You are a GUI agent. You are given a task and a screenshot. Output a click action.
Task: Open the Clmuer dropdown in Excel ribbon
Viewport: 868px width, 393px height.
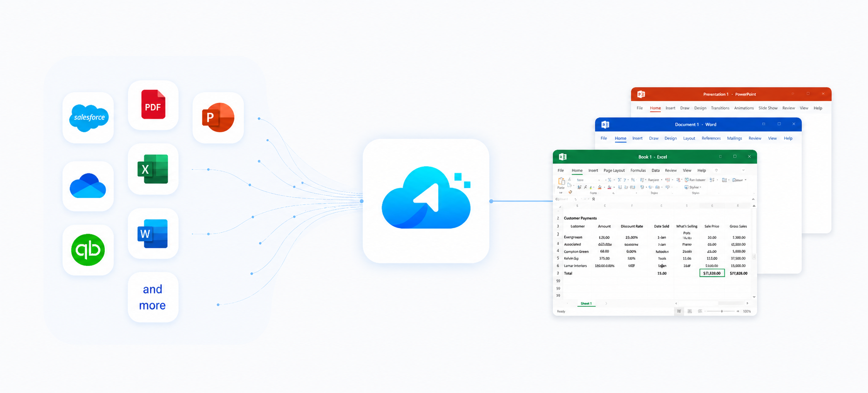(739, 180)
